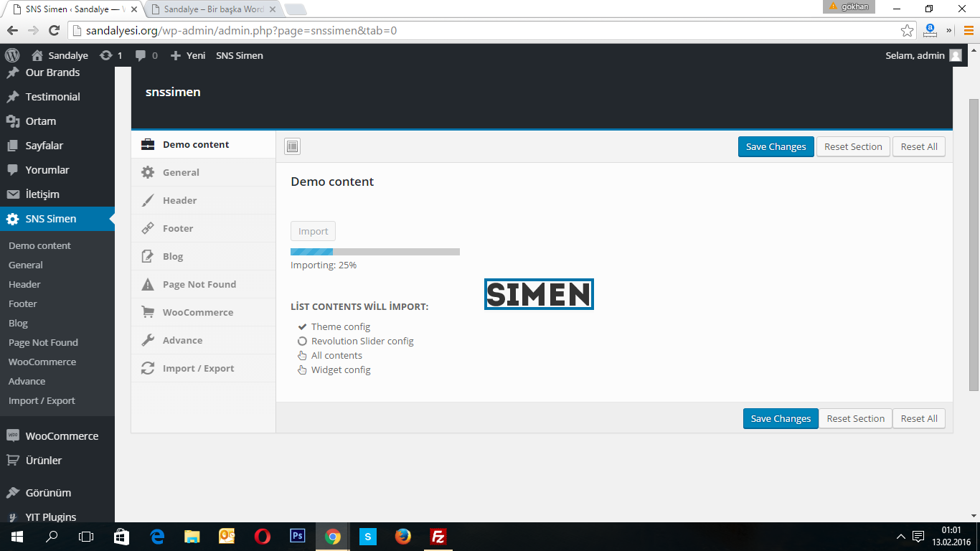Open the WooCommerce options section
Viewport: 980px width, 551px height.
197,312
